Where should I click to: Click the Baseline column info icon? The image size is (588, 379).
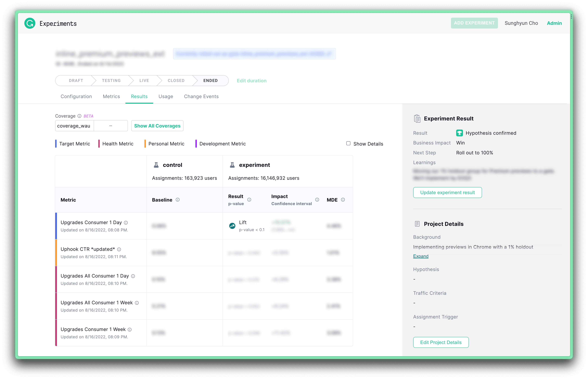[178, 200]
